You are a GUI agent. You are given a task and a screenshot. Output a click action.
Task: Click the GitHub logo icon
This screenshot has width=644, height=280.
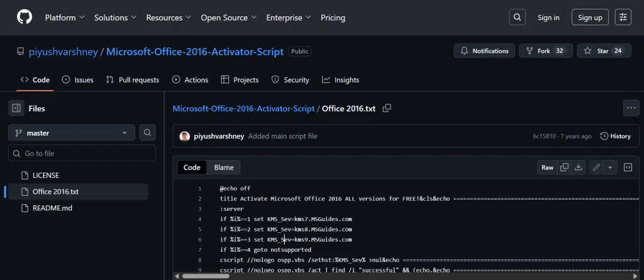(24, 18)
